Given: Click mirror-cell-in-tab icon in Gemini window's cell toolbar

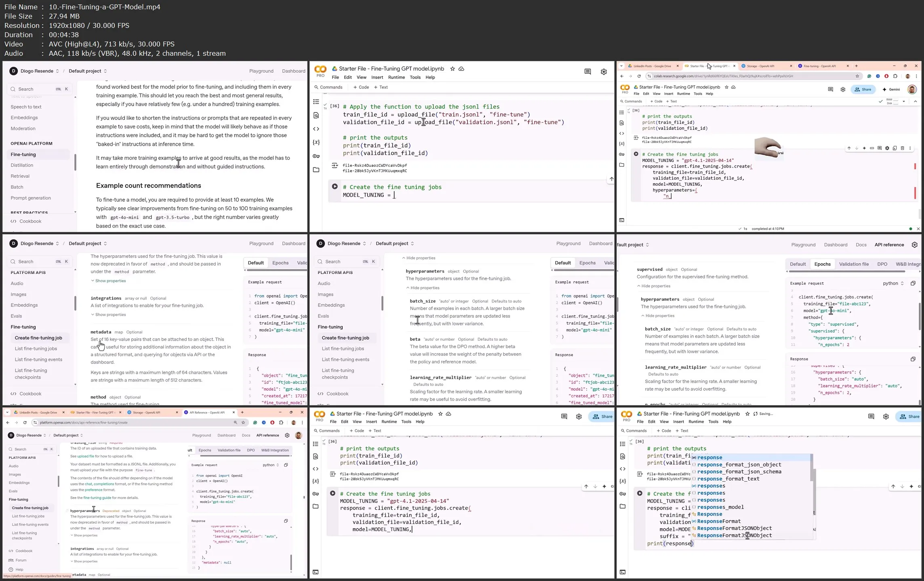Looking at the screenshot, I should pyautogui.click(x=895, y=148).
